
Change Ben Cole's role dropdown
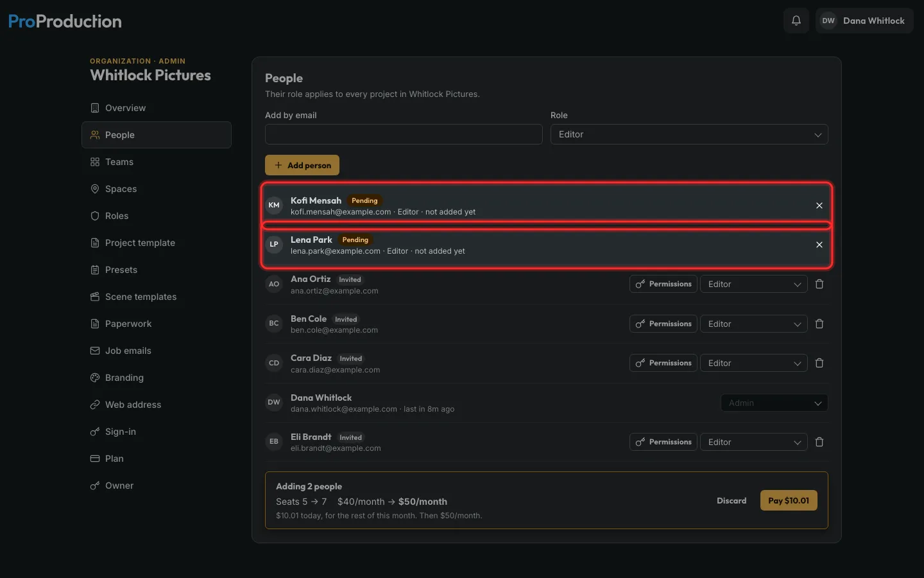coord(753,324)
